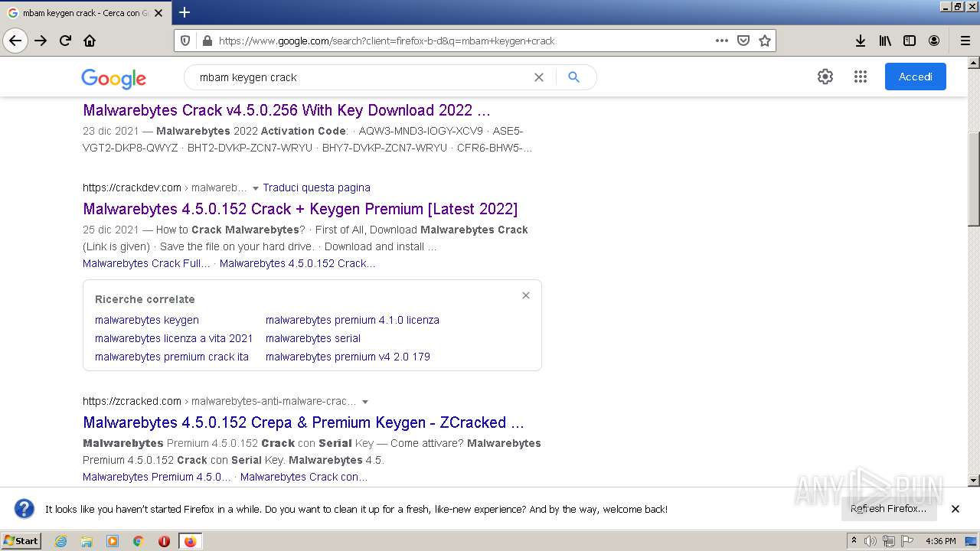
Task: Open Malwarebytes Premium 4.5.0 sitelink
Action: pyautogui.click(x=156, y=477)
